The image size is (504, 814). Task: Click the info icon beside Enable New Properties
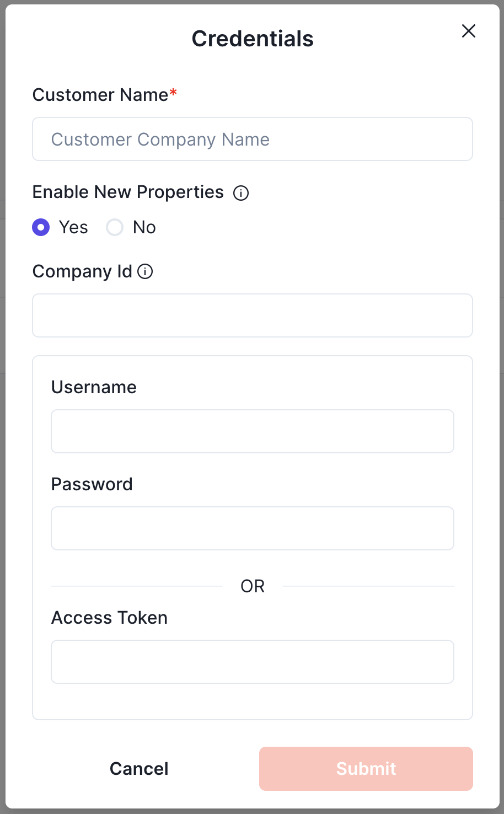(x=241, y=193)
